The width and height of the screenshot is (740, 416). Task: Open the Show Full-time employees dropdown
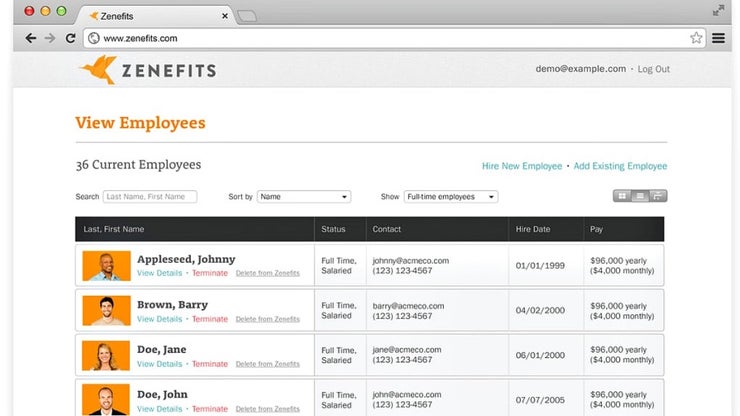[451, 196]
